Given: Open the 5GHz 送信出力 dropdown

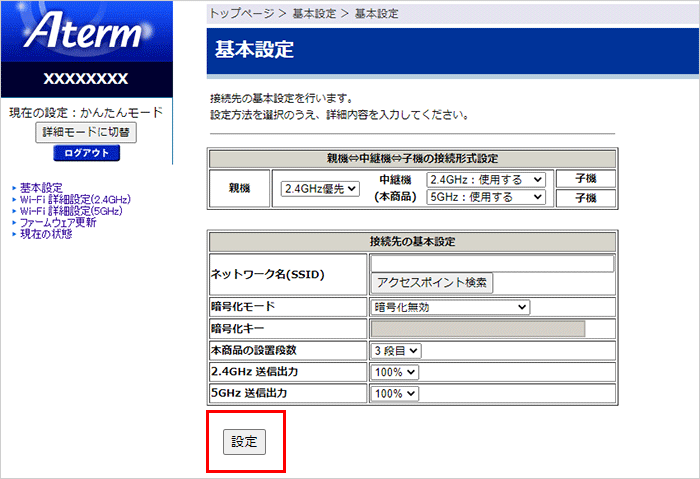Looking at the screenshot, I should (x=394, y=394).
